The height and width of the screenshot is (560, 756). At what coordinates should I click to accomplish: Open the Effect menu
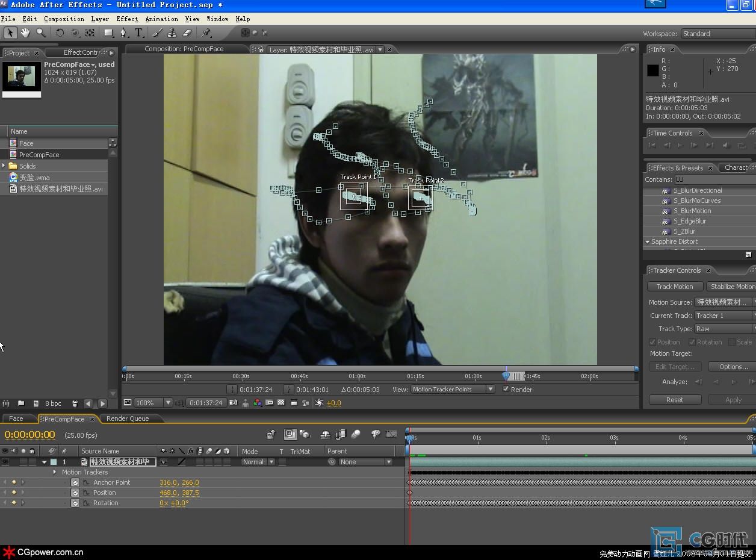[127, 19]
